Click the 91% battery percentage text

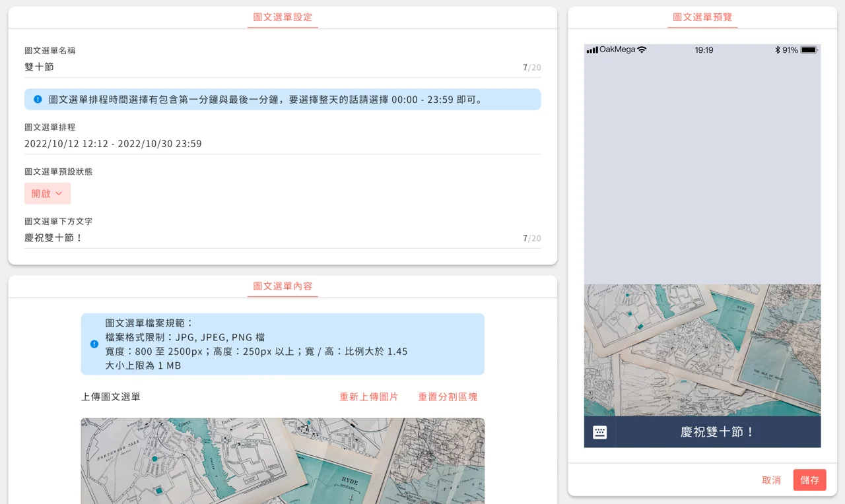point(790,50)
